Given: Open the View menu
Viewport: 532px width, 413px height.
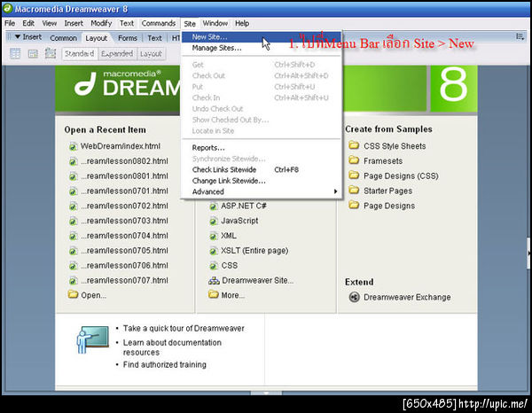Looking at the screenshot, I should tap(50, 23).
